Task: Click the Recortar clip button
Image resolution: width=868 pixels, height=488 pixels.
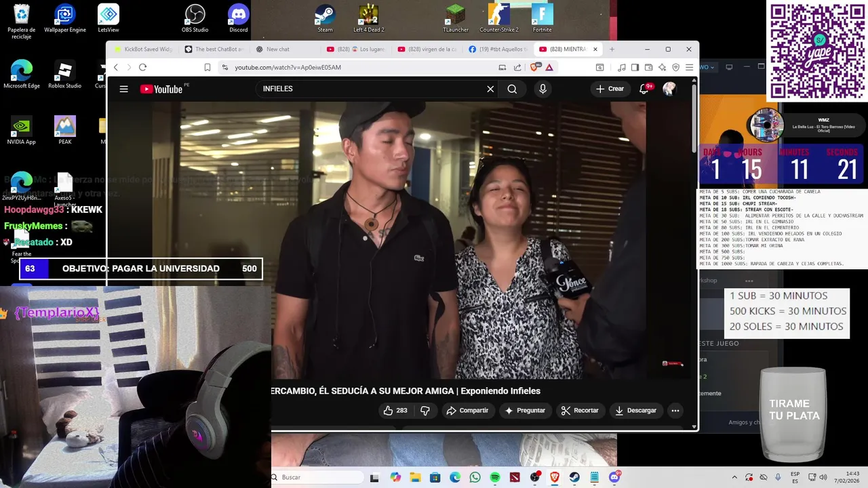Action: click(x=580, y=410)
